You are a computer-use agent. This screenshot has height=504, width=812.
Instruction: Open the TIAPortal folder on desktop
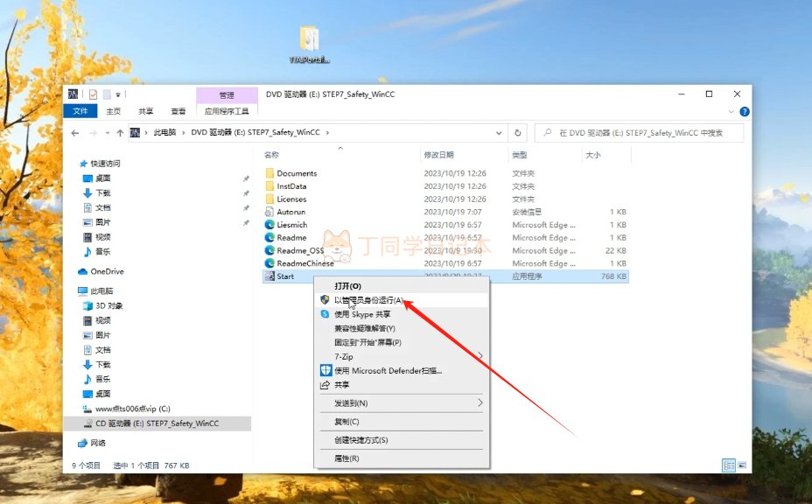coord(309,45)
